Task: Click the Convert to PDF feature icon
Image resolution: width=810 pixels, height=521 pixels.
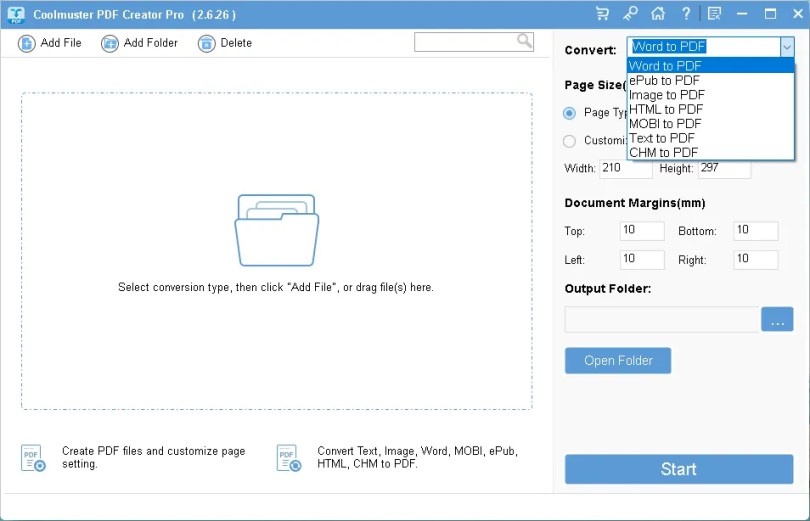Action: click(288, 458)
